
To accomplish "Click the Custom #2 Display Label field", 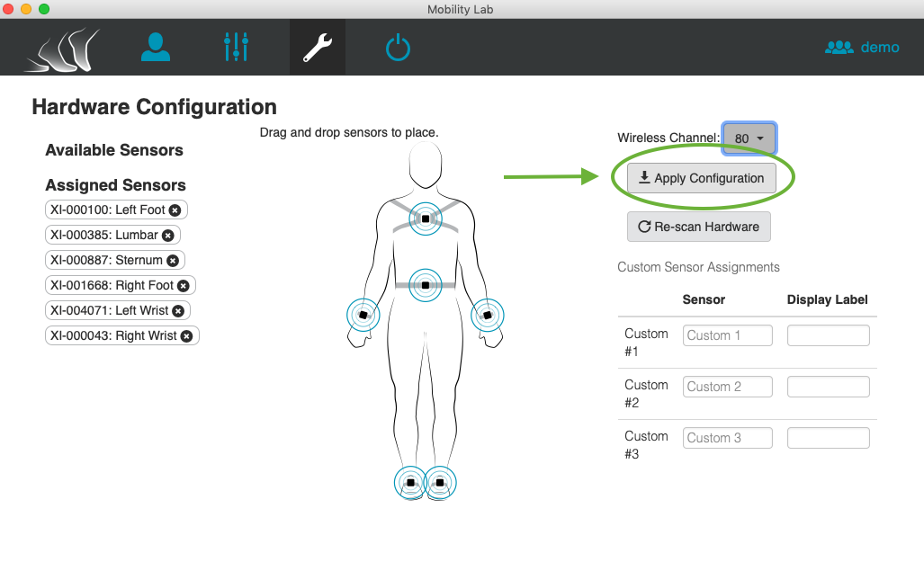I will [x=829, y=387].
